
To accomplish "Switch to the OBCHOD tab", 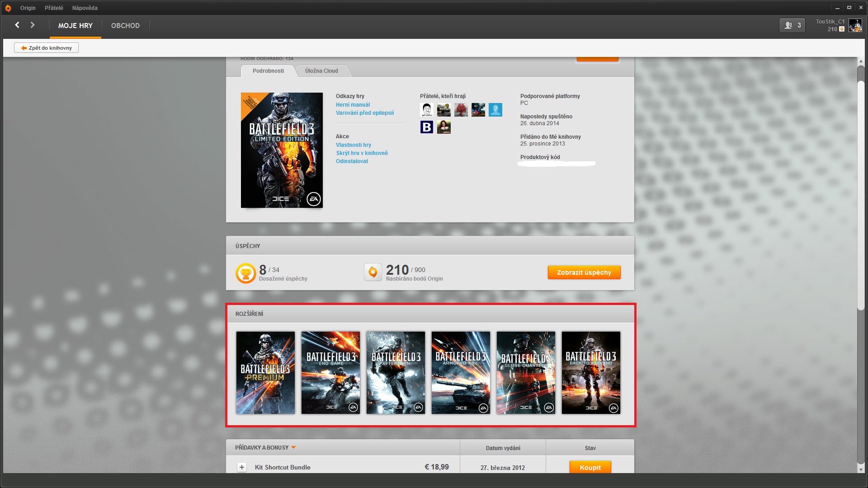I will [x=125, y=26].
